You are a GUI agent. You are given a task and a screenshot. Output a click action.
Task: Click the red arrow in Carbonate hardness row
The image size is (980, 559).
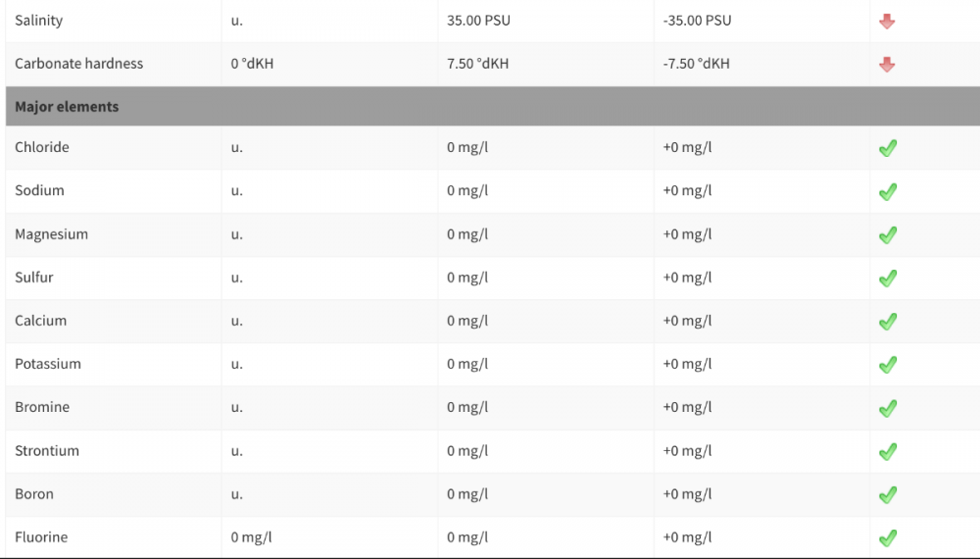887,65
